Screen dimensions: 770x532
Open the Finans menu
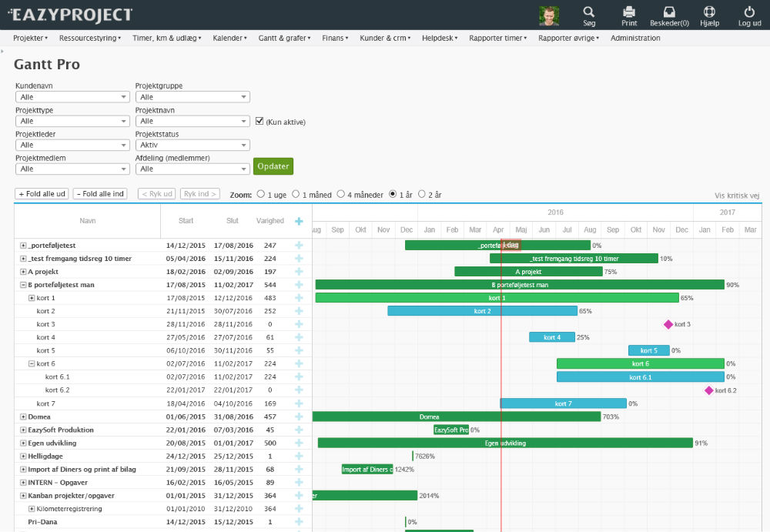point(335,38)
